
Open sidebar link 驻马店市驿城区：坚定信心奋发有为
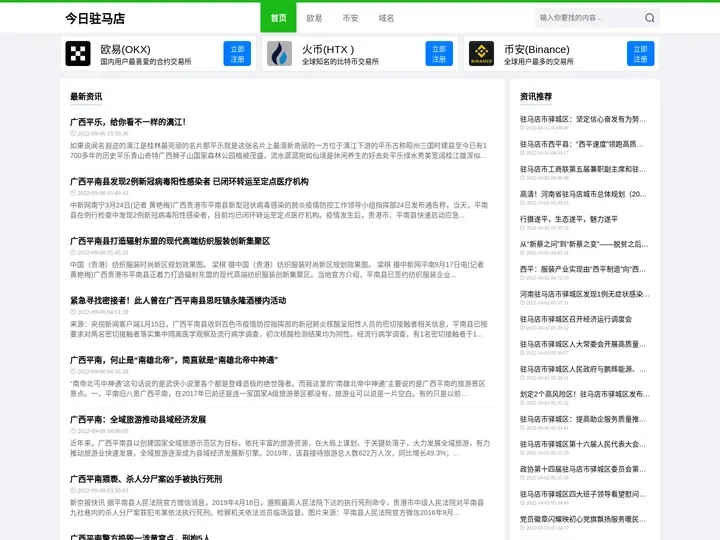[x=583, y=119]
